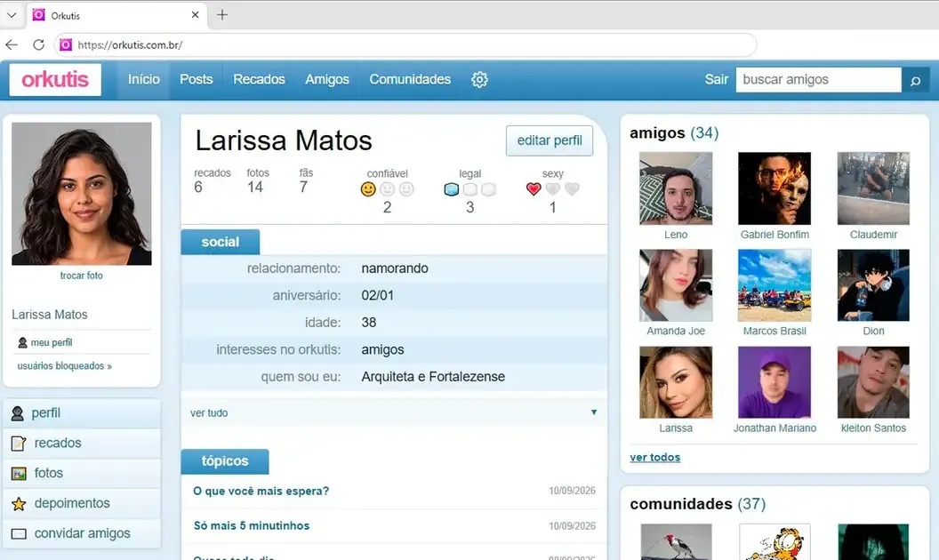Image resolution: width=939 pixels, height=560 pixels.
Task: Click the Garfield community thumbnail
Action: [774, 542]
